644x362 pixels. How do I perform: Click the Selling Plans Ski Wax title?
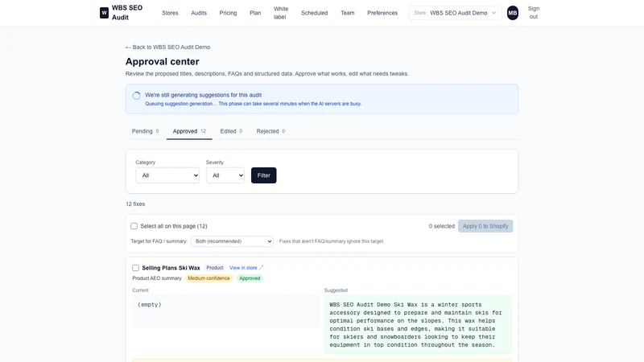click(171, 268)
